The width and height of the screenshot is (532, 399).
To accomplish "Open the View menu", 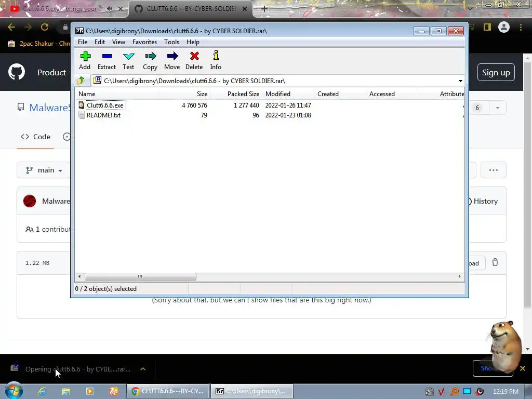I will click(x=119, y=42).
